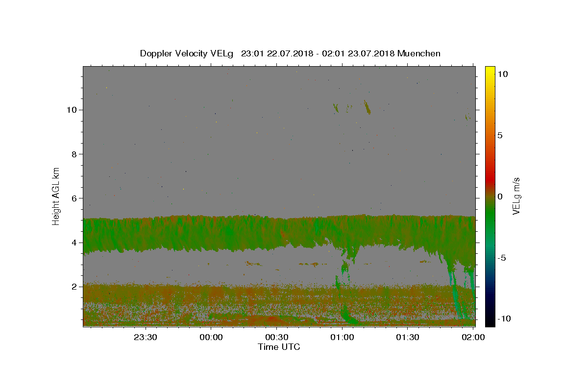Click the 'Muenchen' location in the title
The image size is (588, 392).
(x=419, y=53)
